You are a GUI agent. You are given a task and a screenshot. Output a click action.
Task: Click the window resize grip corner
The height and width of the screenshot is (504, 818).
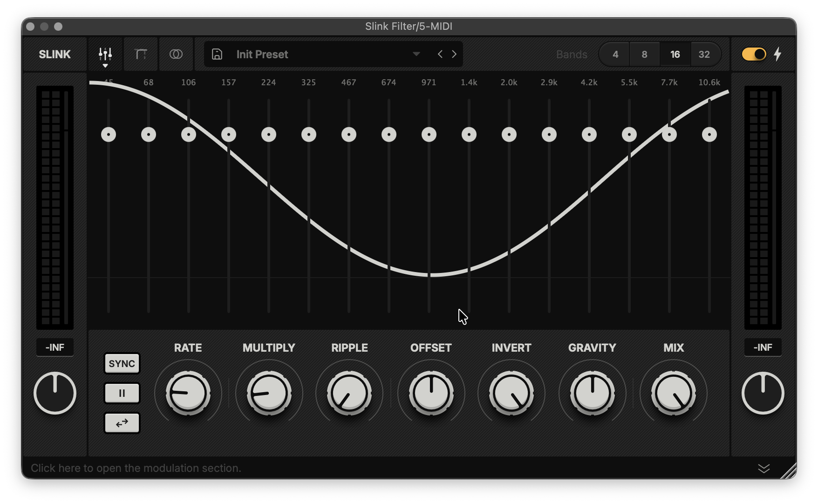[x=789, y=471]
